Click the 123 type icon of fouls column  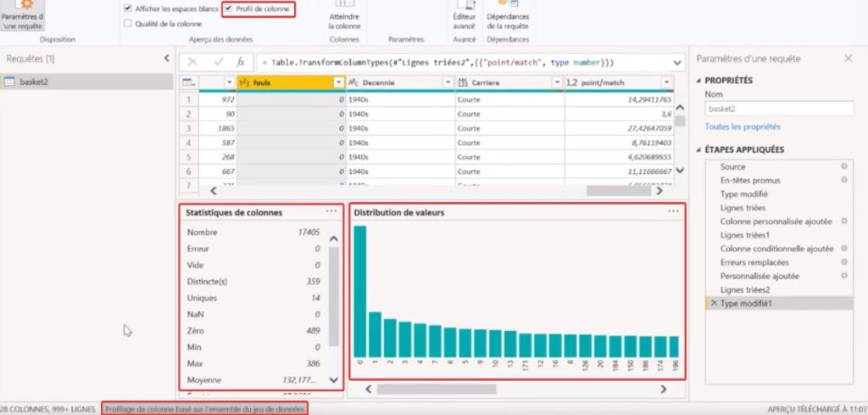pos(243,82)
